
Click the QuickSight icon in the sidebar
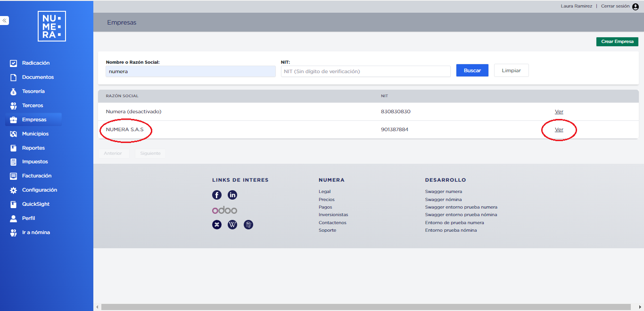coord(13,204)
